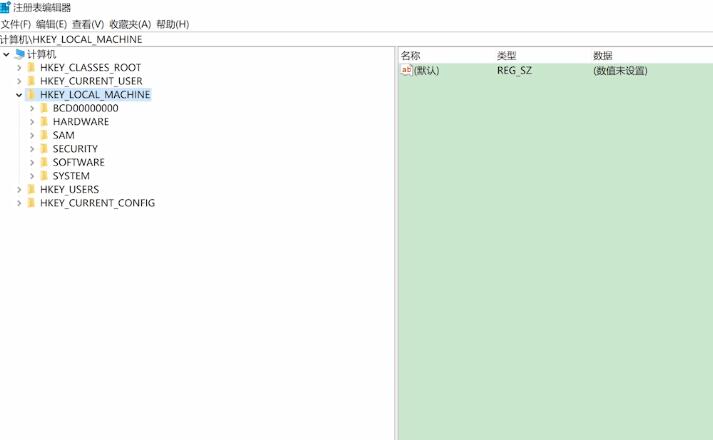This screenshot has height=440, width=713.
Task: Expand the SECURITY key chevron
Action: [x=32, y=149]
